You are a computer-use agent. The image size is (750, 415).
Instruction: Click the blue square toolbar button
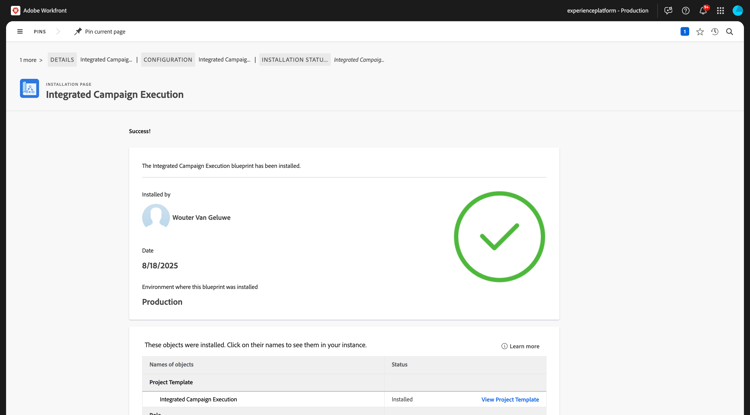685,32
